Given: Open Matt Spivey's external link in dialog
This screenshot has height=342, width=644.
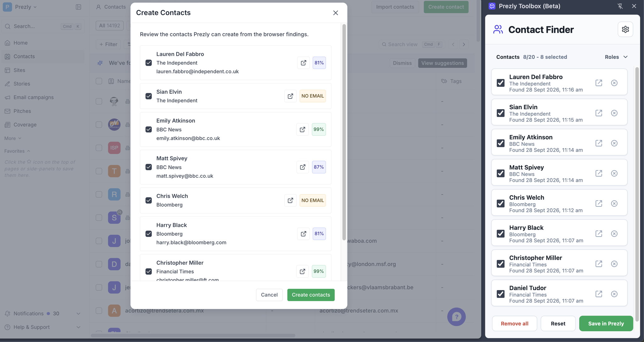Looking at the screenshot, I should 303,167.
